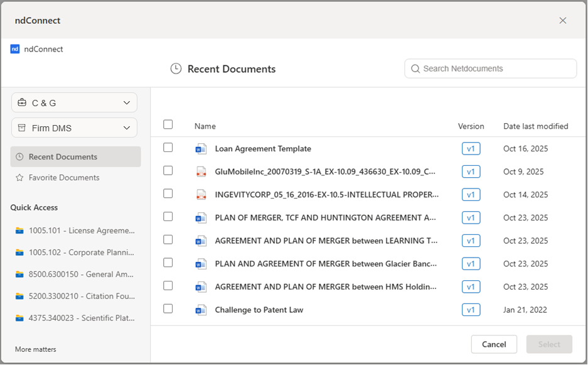Toggle the select-all checkbox in header
Screen dimensions: 588x365
[x=168, y=124]
